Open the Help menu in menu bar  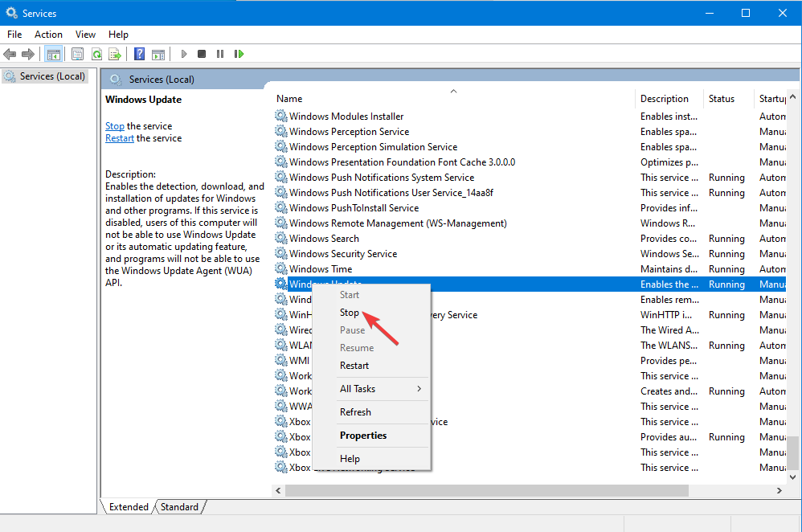pos(118,35)
